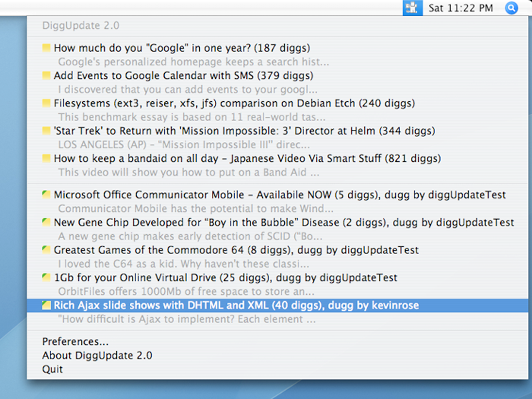This screenshot has width=532, height=399.
Task: Click icon beside New Gene Chip story
Action: coord(46,223)
